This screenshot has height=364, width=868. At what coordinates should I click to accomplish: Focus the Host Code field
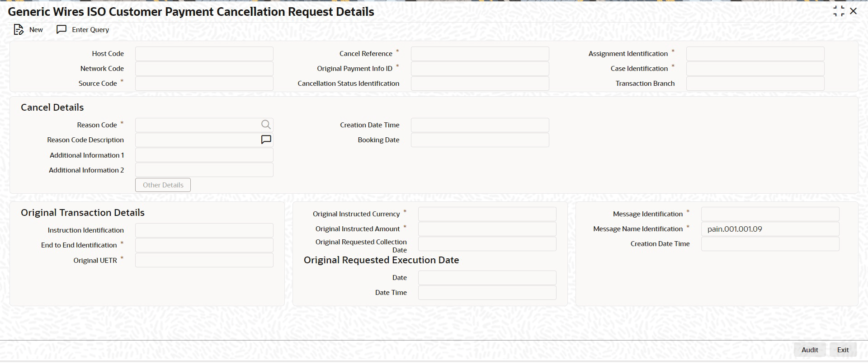[204, 54]
